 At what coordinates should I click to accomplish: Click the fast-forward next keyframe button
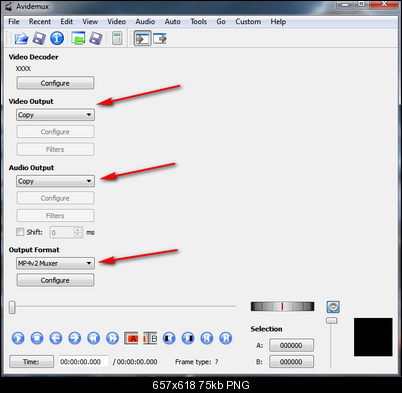pos(112,338)
